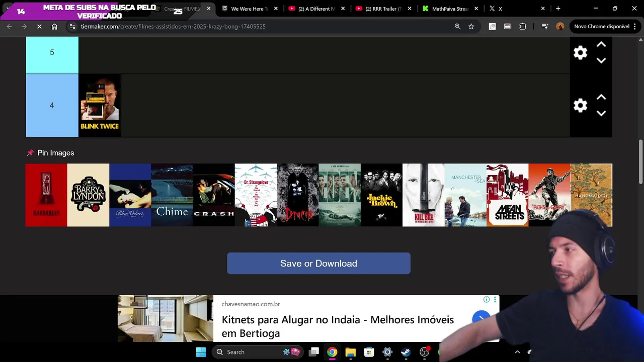
Task: Click the back navigation arrow
Action: tap(9, 26)
